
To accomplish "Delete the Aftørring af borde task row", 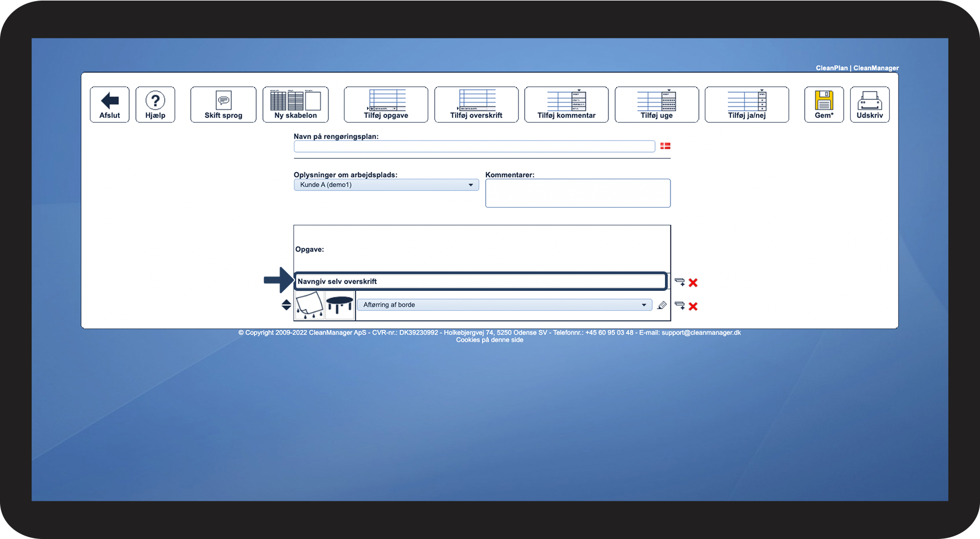I will tap(693, 306).
